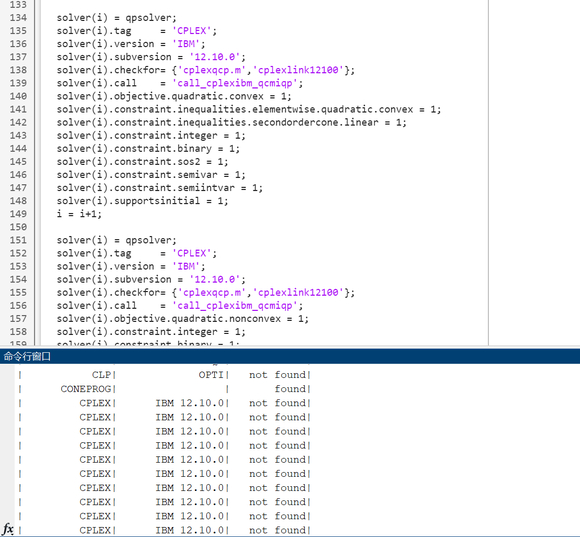The width and height of the screenshot is (580, 537).
Task: Click 'IBM 12.10.0' in first CPLEX row
Action: (x=190, y=403)
